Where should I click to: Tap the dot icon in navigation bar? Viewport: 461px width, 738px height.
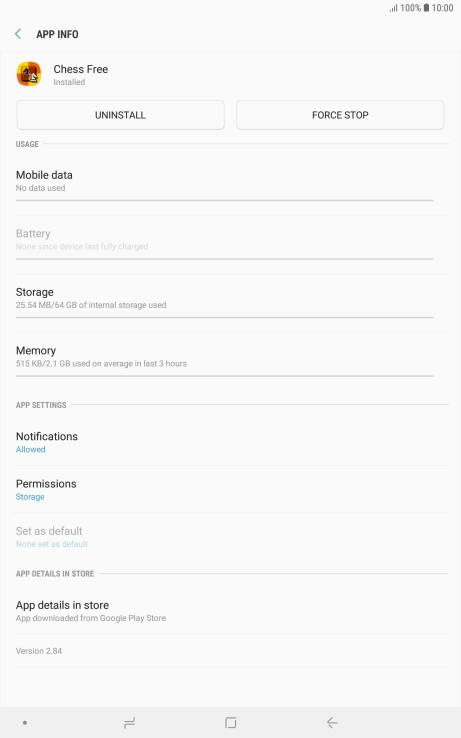pos(24,722)
